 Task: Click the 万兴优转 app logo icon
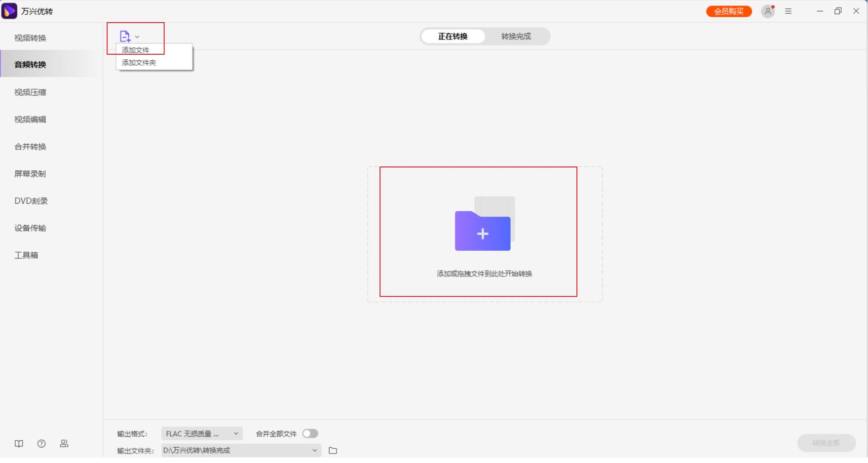tap(10, 10)
